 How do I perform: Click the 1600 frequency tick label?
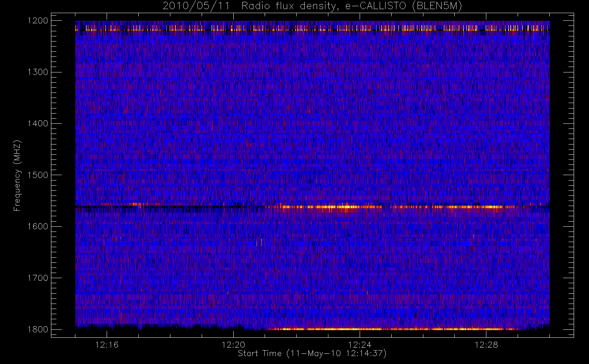click(x=38, y=226)
